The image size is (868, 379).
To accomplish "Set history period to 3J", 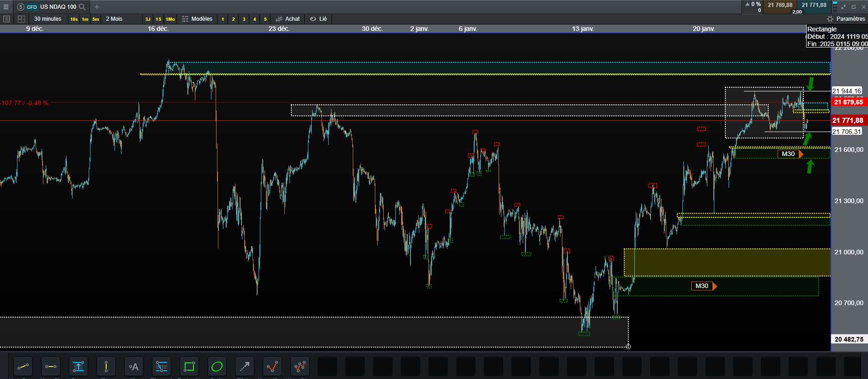I will (148, 19).
